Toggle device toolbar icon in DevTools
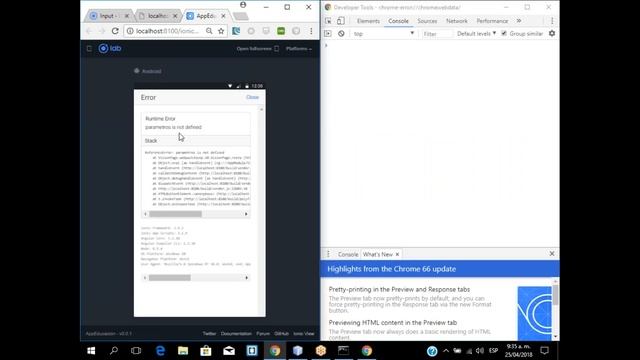This screenshot has width=640, height=360. click(341, 21)
